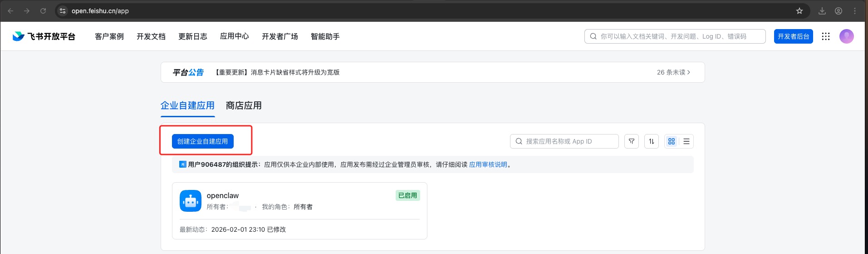868x254 pixels.
Task: Open 应用中心 in top navigation
Action: coord(235,36)
